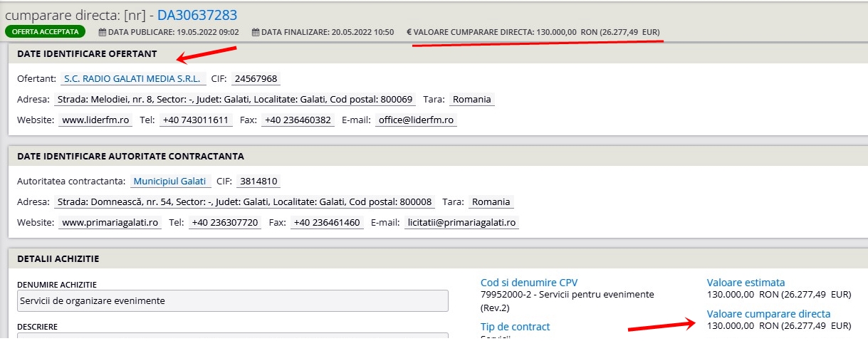Select the office@liderfm.ro email field
Image resolution: width=868 pixels, height=341 pixels.
coord(416,120)
